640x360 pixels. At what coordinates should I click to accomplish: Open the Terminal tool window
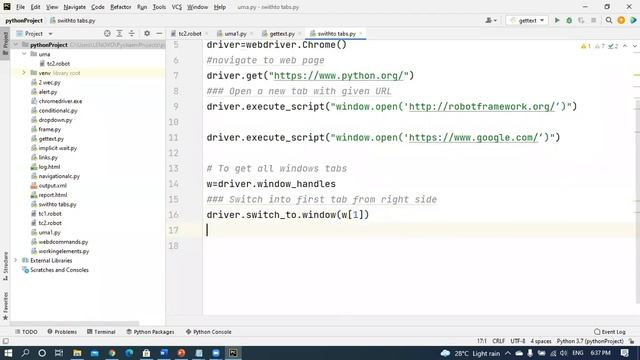(x=101, y=332)
